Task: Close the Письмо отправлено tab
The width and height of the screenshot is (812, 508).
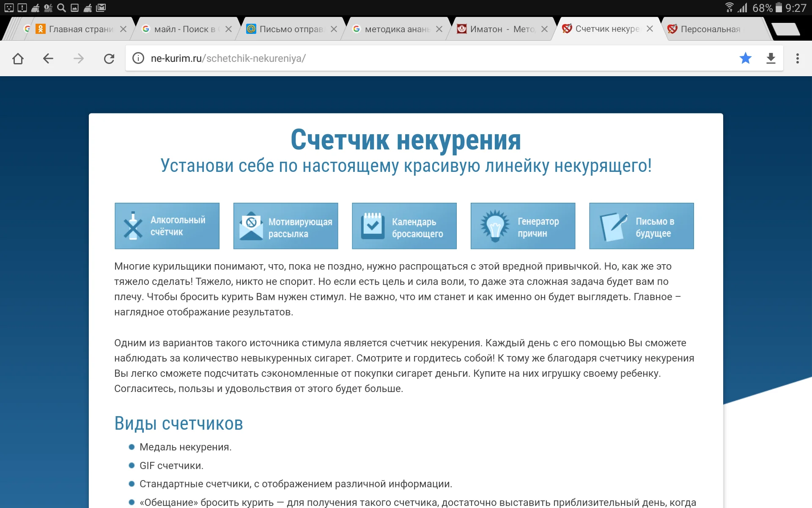Action: 334,29
